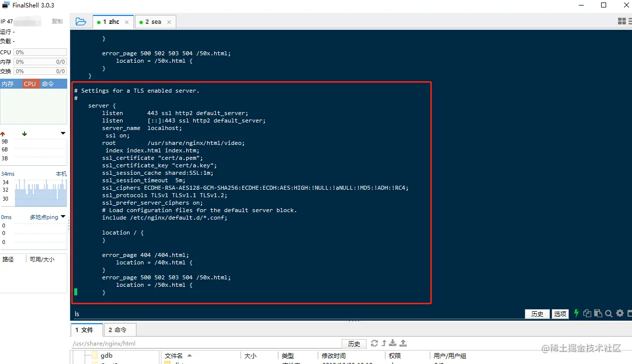Click the 'ssl_session_timeout 5m;' line
Viewport: 632px width, 364px height.
pyautogui.click(x=143, y=180)
